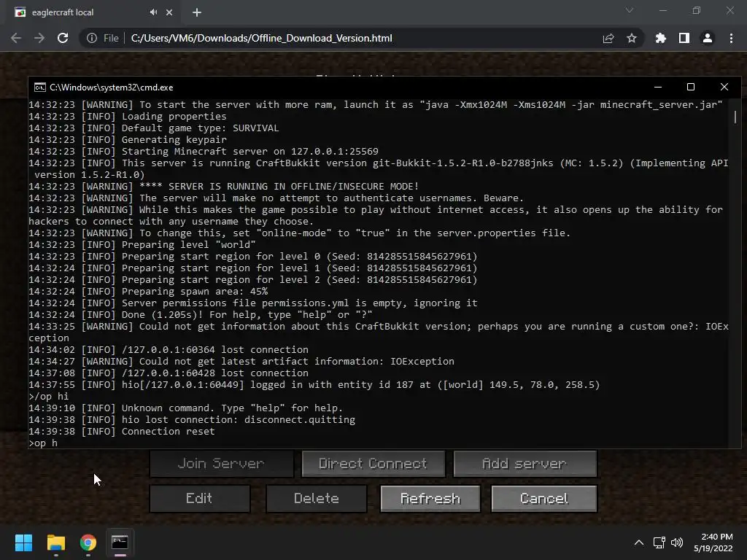Image resolution: width=747 pixels, height=560 pixels.
Task: Click the cmd.exe title bar icon
Action: click(40, 87)
